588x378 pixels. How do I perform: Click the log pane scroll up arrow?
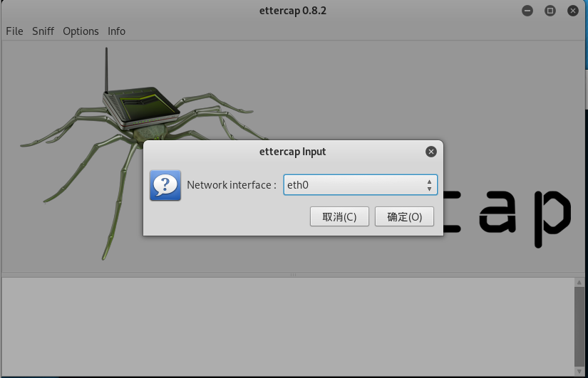point(579,282)
